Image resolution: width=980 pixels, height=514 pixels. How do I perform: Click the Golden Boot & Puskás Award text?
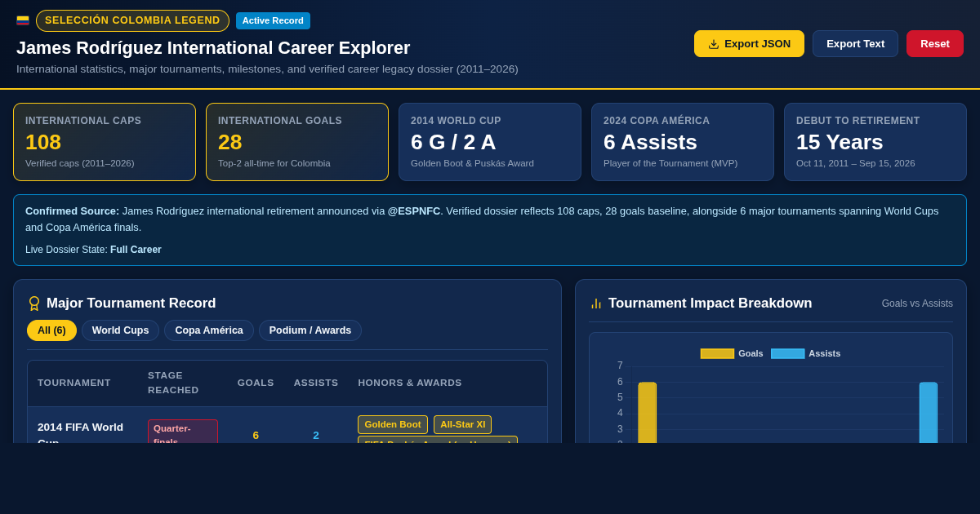pos(472,163)
